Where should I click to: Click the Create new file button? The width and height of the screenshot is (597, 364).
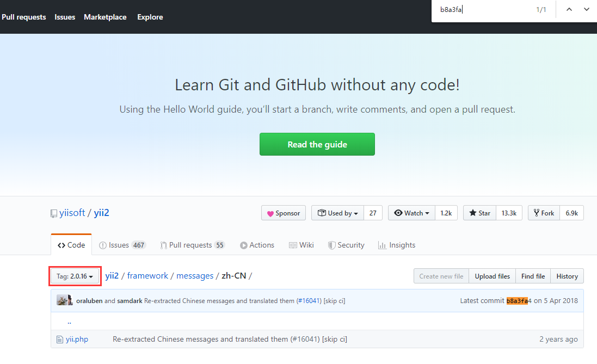(441, 276)
